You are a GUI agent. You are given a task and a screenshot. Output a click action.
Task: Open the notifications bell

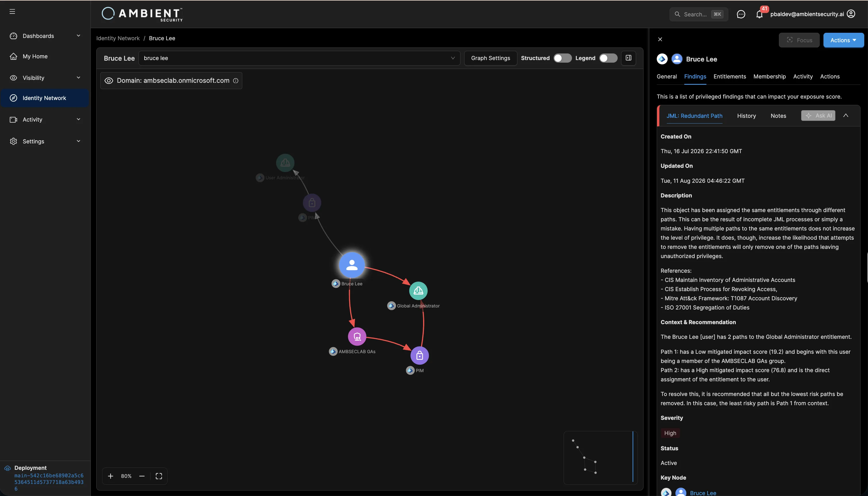coord(759,14)
